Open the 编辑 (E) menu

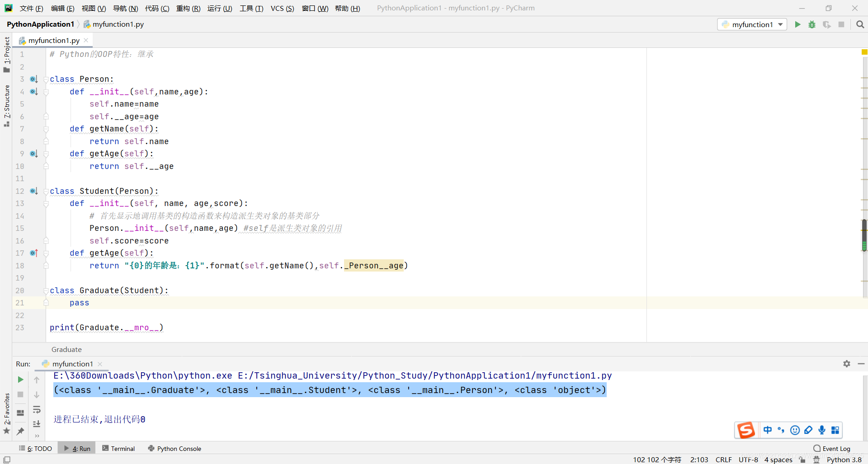click(62, 8)
